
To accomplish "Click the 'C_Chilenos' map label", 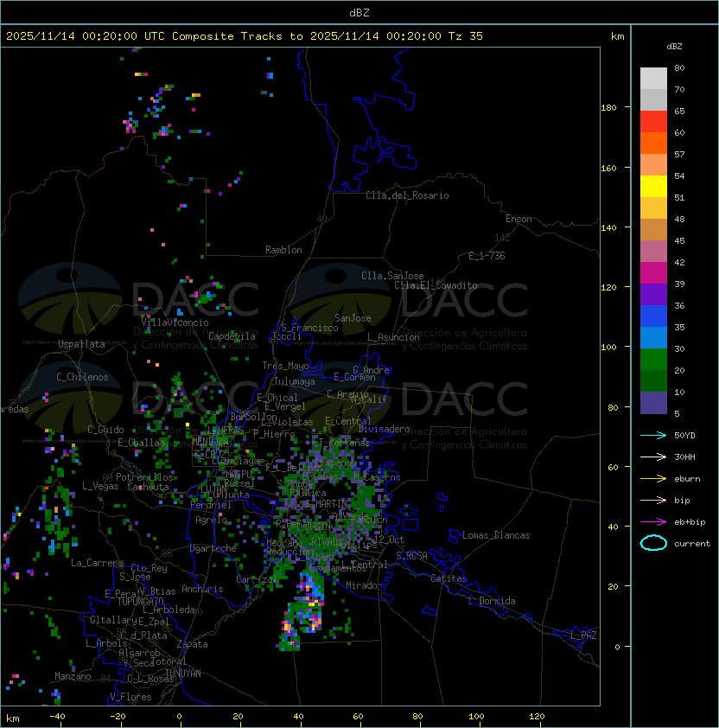I will coord(82,377).
